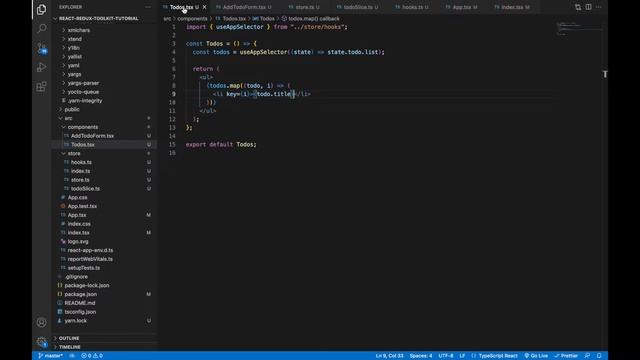Open changes compare icon in editor toolbar
Screen dimensions: 640x360
[578, 7]
